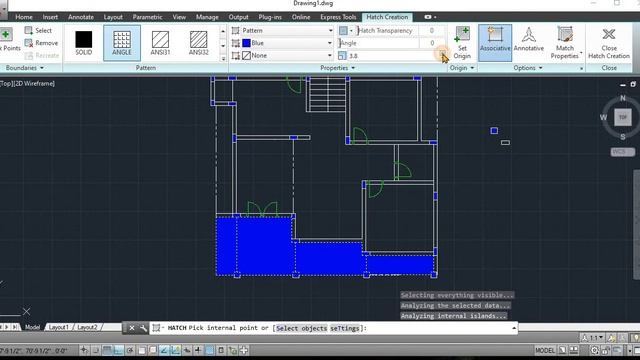Click Select objects command option
Screen dimensions: 640x360
click(302, 328)
